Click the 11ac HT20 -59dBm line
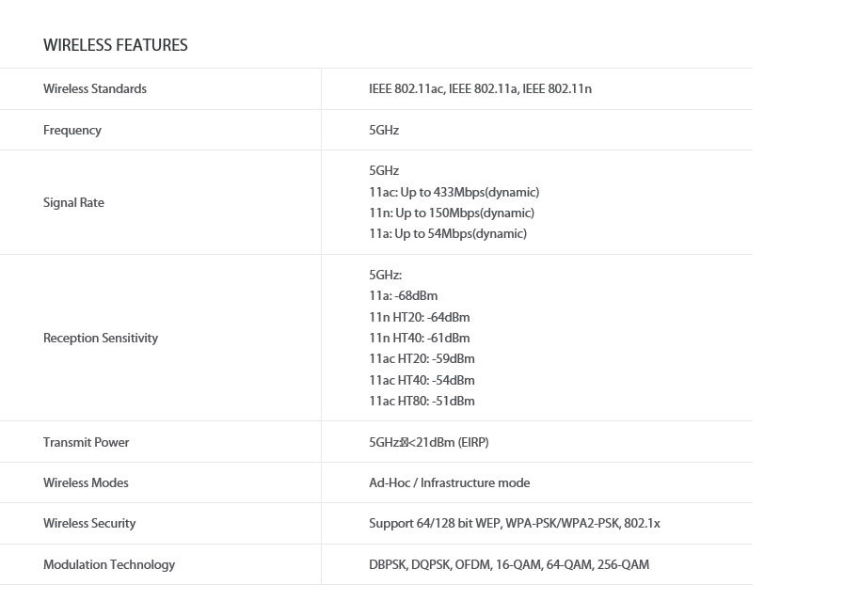860x616 pixels. (422, 359)
